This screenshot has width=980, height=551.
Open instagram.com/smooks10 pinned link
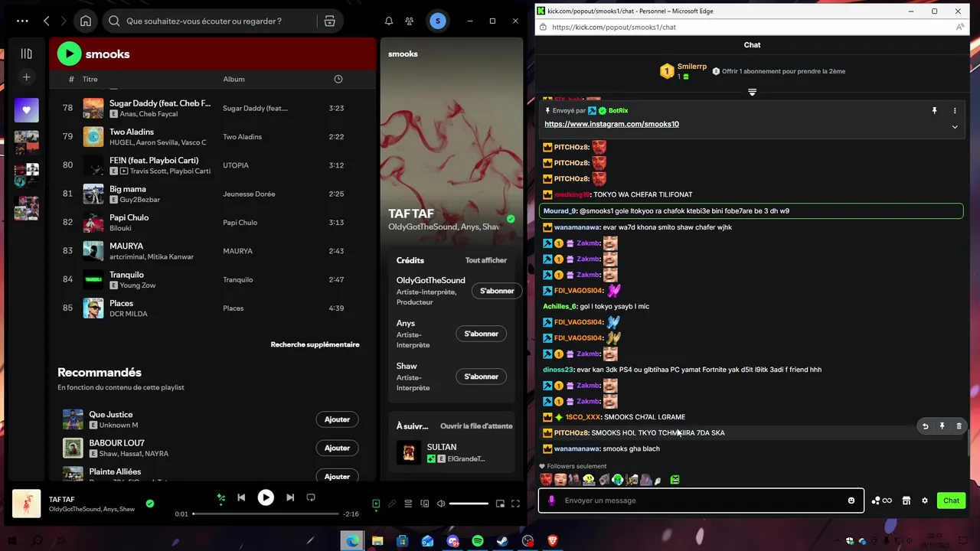pos(612,124)
